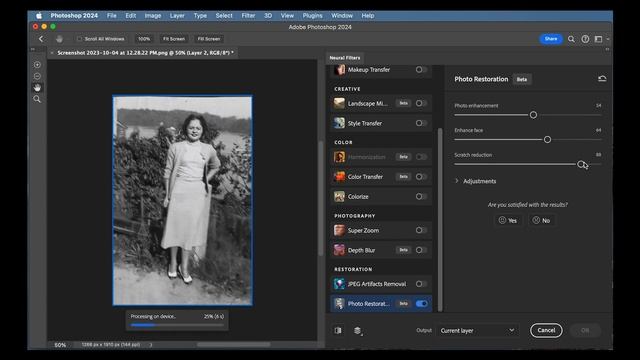Expand the Adjustments section
Screen dimensions: 640x360
476,181
